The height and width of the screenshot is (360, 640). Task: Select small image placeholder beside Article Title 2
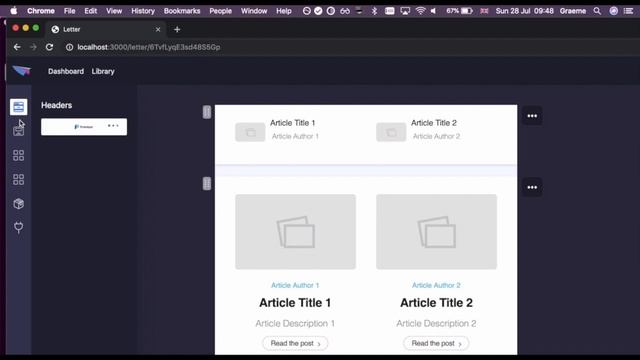pyautogui.click(x=391, y=132)
